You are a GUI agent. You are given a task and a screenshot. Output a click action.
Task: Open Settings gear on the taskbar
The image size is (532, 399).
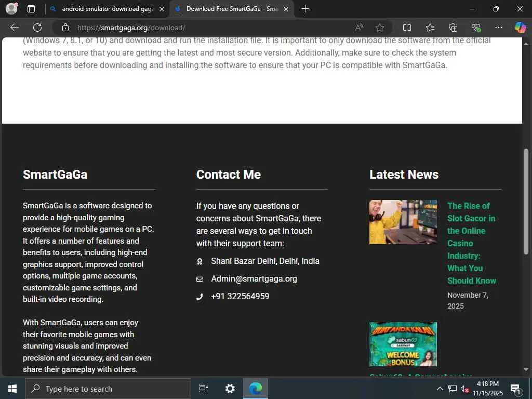point(230,389)
